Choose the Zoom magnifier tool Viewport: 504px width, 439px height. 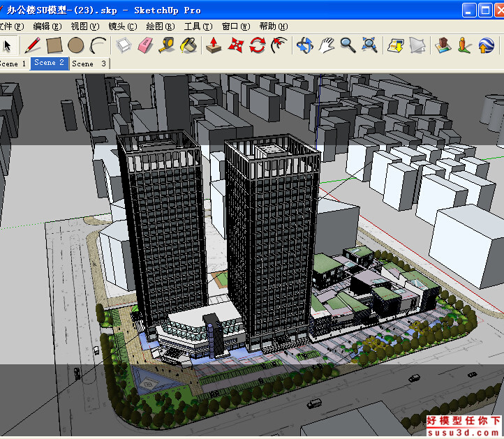(x=348, y=45)
